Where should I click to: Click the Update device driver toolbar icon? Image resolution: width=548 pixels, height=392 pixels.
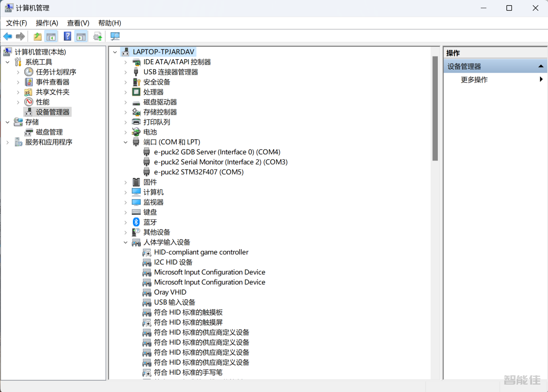(x=98, y=36)
